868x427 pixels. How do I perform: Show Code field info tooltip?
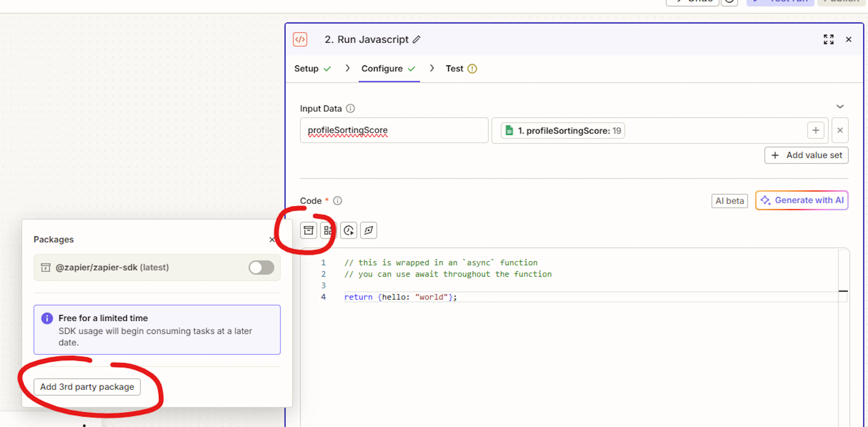[x=337, y=201]
